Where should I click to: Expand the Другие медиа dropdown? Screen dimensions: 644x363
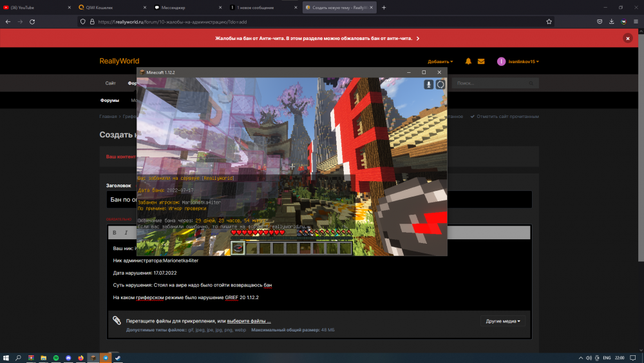(x=503, y=321)
